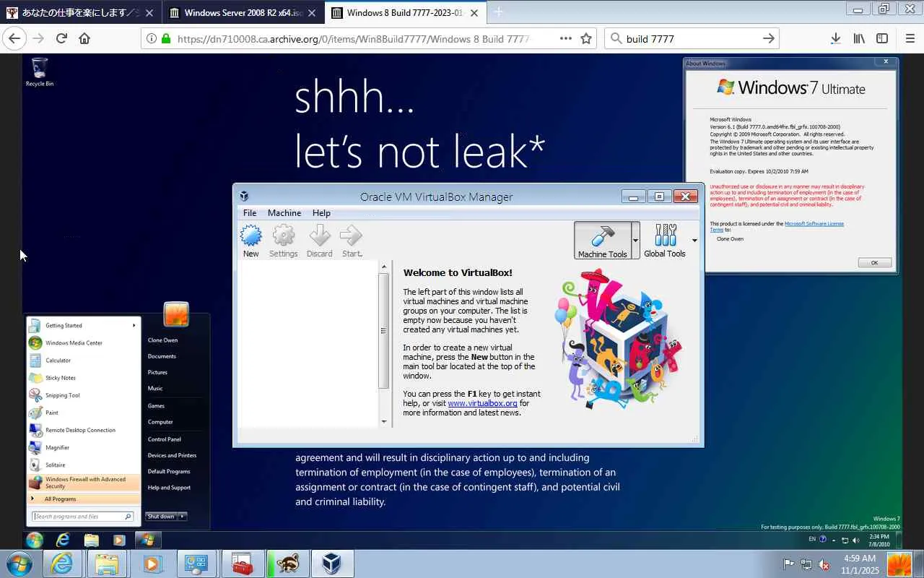Open Calculator from the Start menu

pyautogui.click(x=84, y=361)
